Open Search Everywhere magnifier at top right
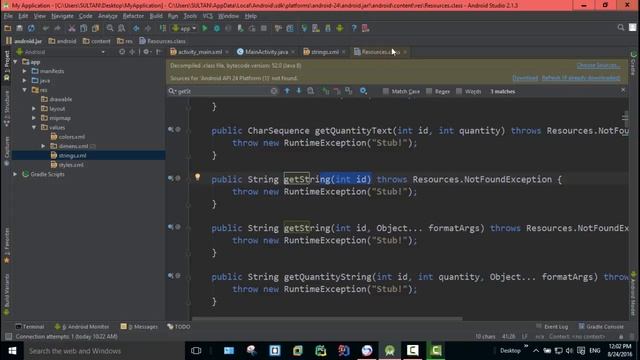 pos(621,27)
